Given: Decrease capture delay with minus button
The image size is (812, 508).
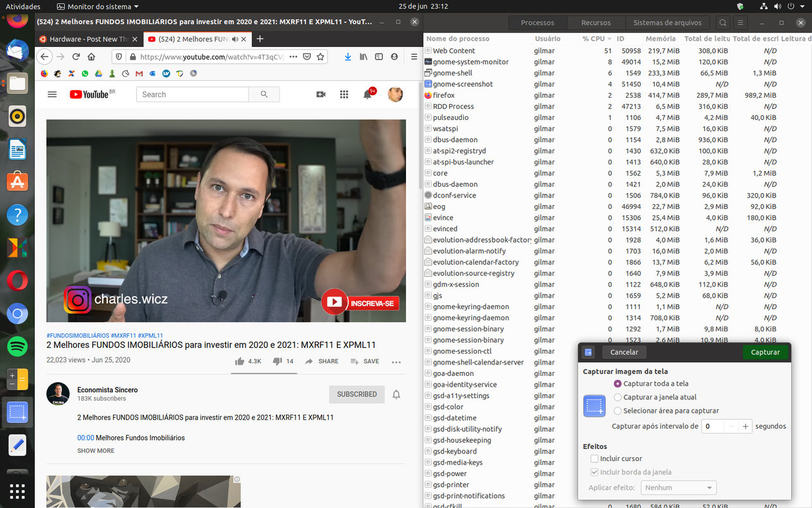Looking at the screenshot, I should pos(731,426).
